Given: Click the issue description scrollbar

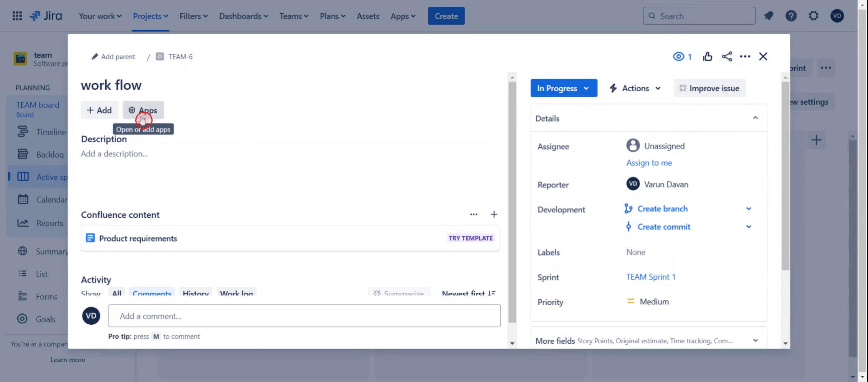Looking at the screenshot, I should (512, 202).
